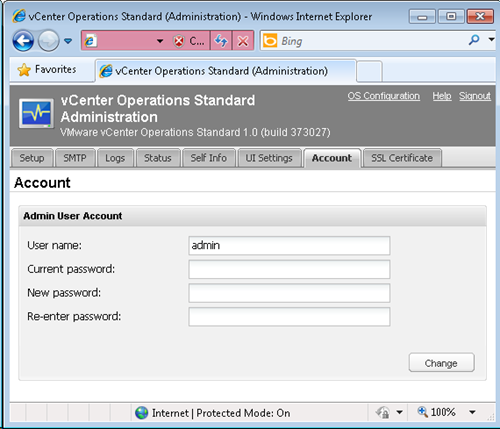The height and width of the screenshot is (429, 500).
Task: Switch to the Setup tab
Action: coord(32,158)
